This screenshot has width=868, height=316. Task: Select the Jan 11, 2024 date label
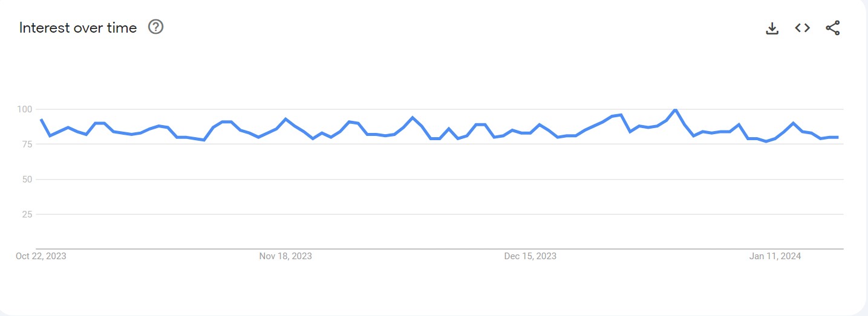click(x=775, y=256)
